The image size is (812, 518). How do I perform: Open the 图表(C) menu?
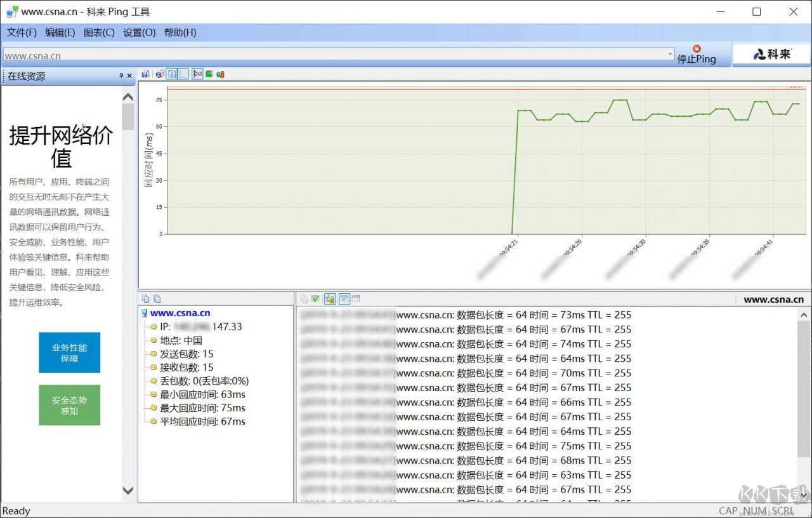(x=99, y=32)
